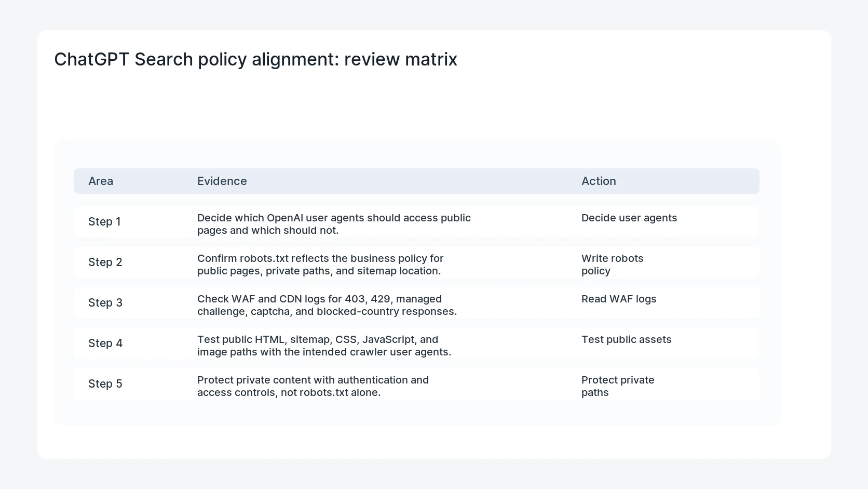Click the title 'ChatGPT Search policy alignment: review matrix'

pos(255,59)
